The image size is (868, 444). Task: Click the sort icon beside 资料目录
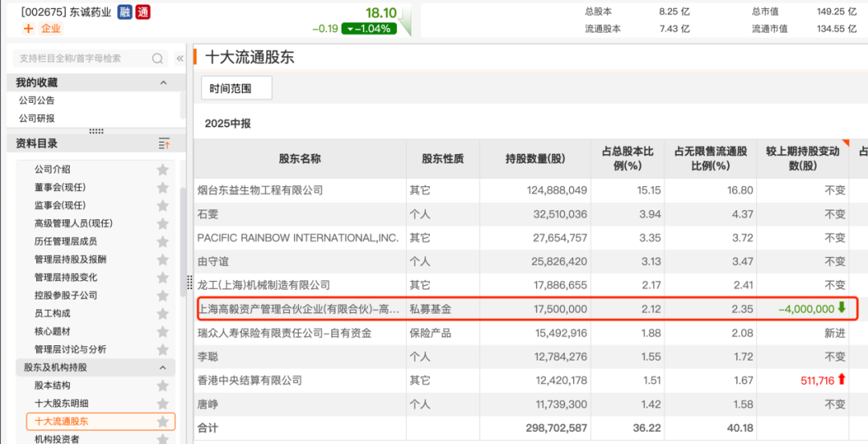(164, 144)
